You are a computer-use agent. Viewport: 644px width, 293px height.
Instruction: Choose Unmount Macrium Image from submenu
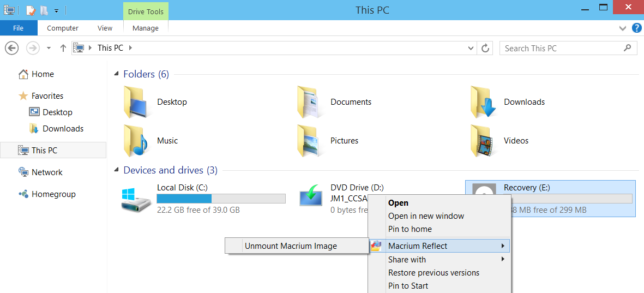pyautogui.click(x=291, y=246)
